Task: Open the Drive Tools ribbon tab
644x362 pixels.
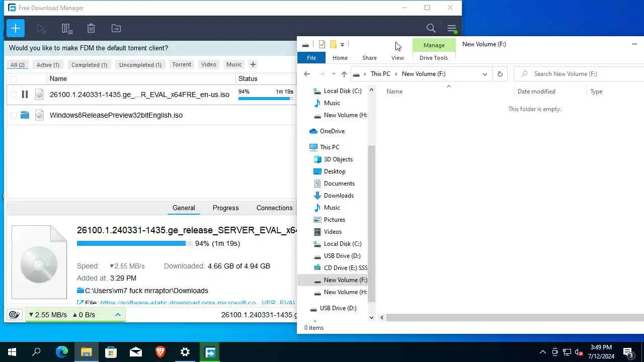Action: pos(434,58)
